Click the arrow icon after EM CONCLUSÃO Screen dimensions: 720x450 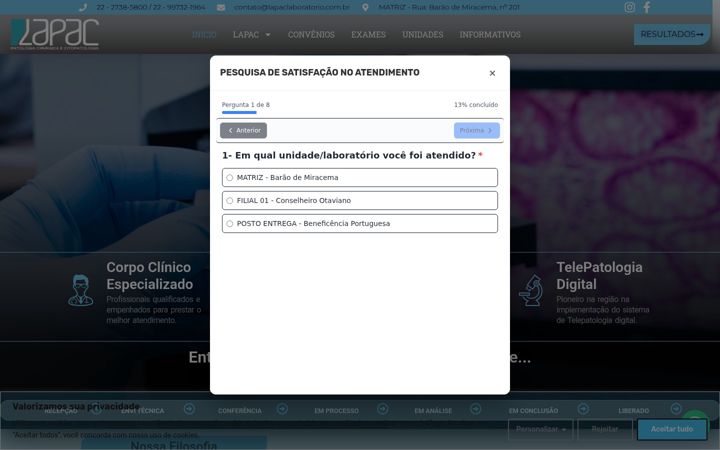(x=583, y=408)
